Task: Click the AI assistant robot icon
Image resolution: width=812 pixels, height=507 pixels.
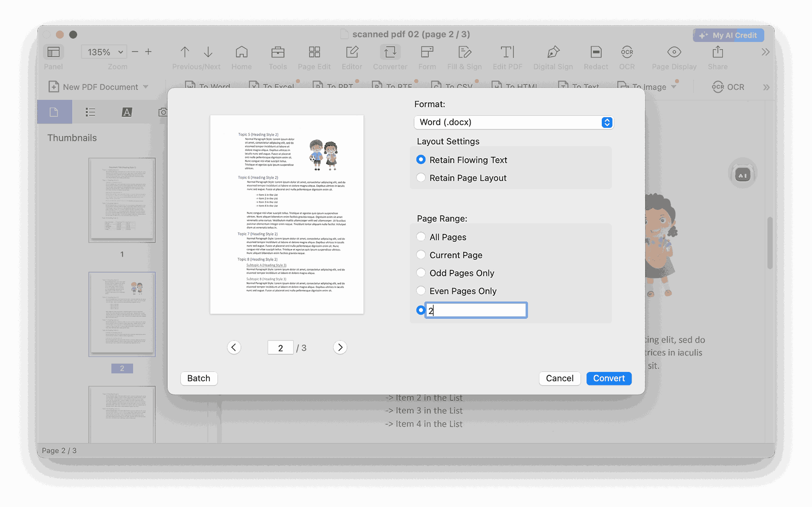Action: pos(743,174)
